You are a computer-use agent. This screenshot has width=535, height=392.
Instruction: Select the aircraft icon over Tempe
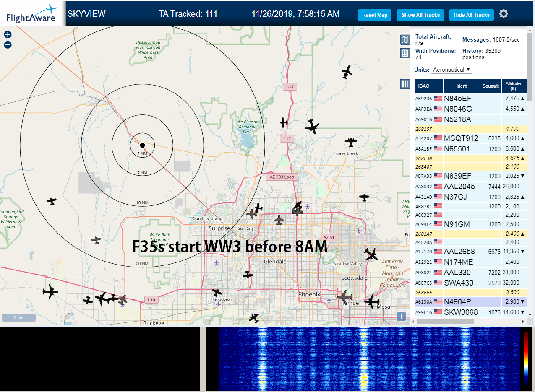pyautogui.click(x=344, y=297)
